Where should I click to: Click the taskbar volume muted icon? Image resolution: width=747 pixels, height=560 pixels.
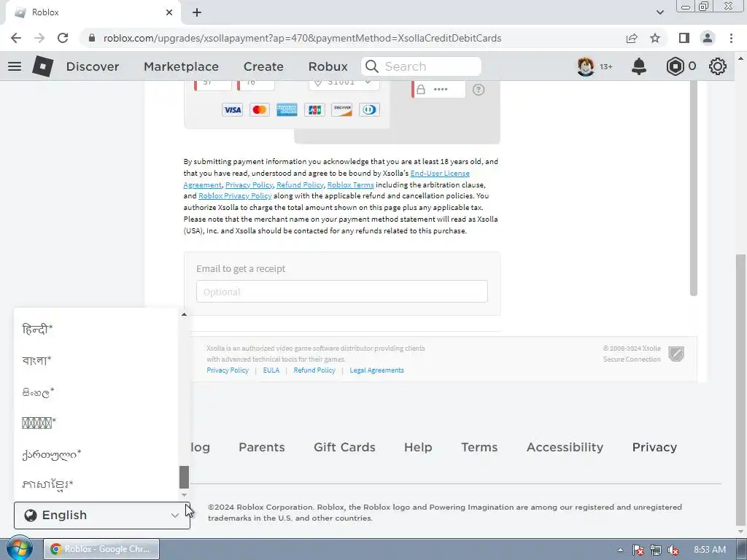point(673,550)
